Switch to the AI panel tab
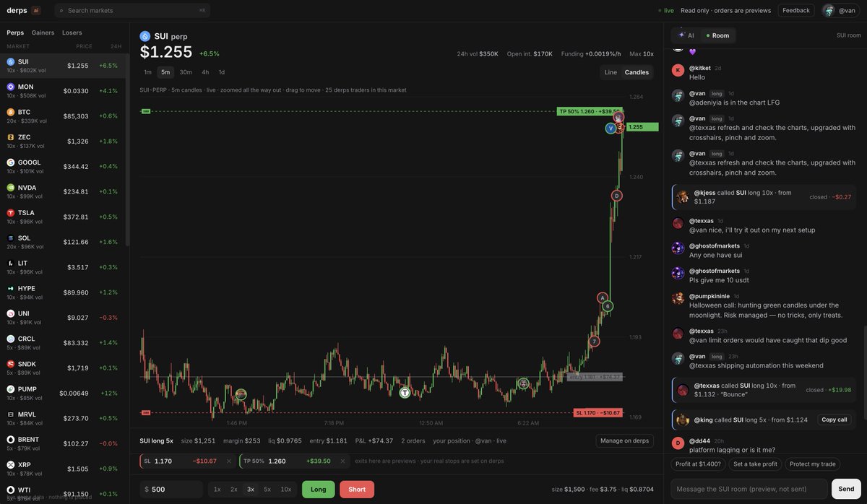The image size is (867, 504). coord(686,35)
